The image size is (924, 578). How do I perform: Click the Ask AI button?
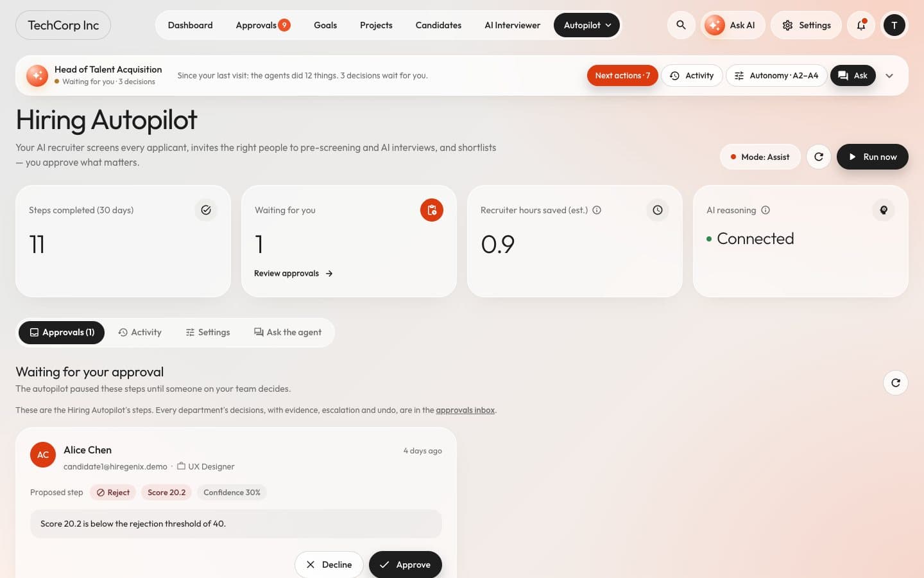733,25
